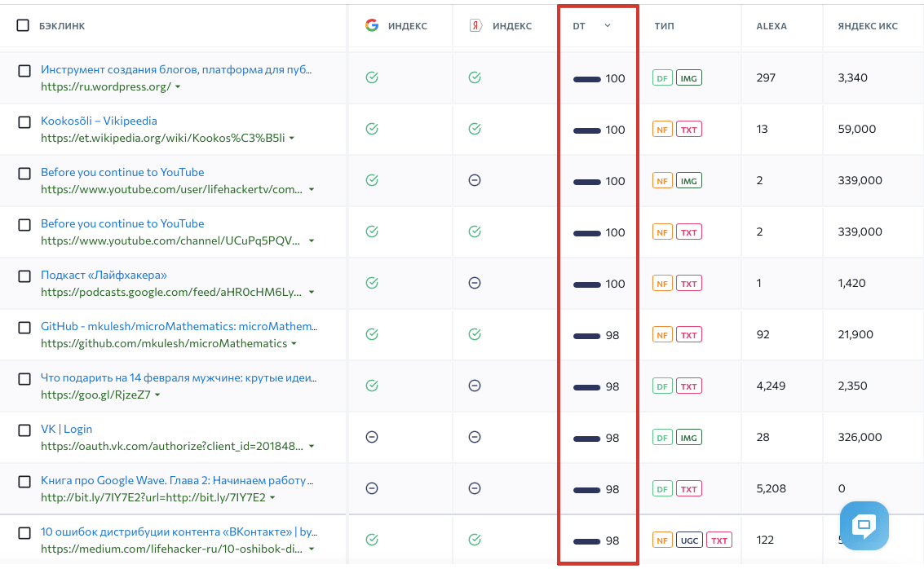Click Google not-indexed icon for bit.ly/7IY7E2 row
This screenshot has height=569, width=924.
pos(372,488)
